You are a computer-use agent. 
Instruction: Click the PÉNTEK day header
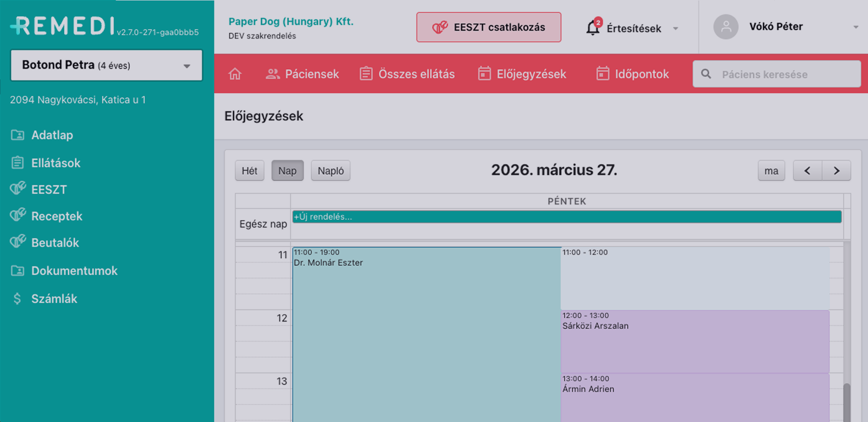[567, 201]
